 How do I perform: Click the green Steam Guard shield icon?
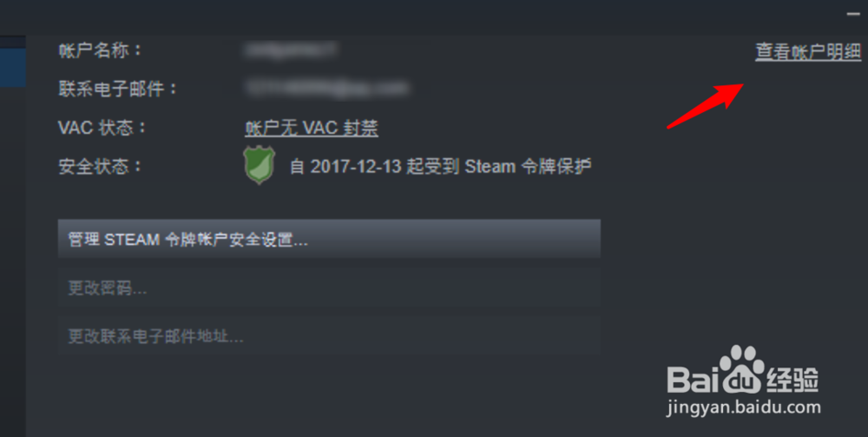pyautogui.click(x=259, y=164)
